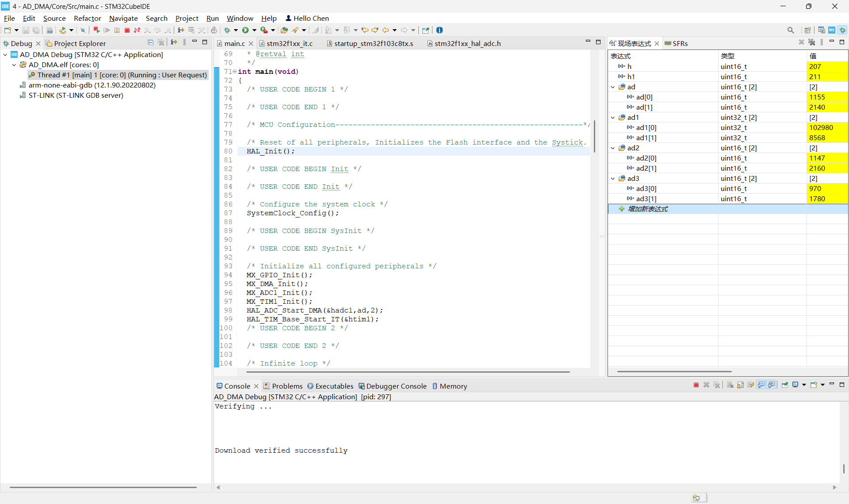
Task: Collapse the ad3 array in expressions
Action: [613, 179]
